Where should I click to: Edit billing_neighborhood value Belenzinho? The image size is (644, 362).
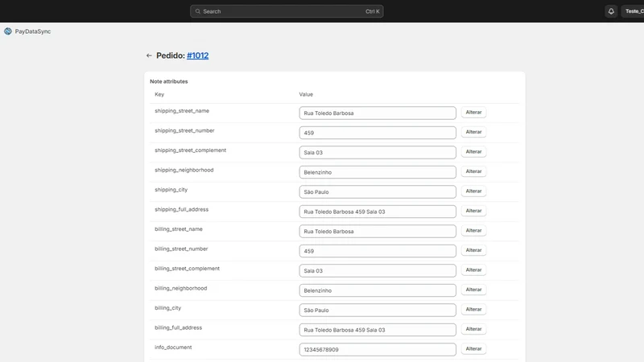(x=378, y=290)
